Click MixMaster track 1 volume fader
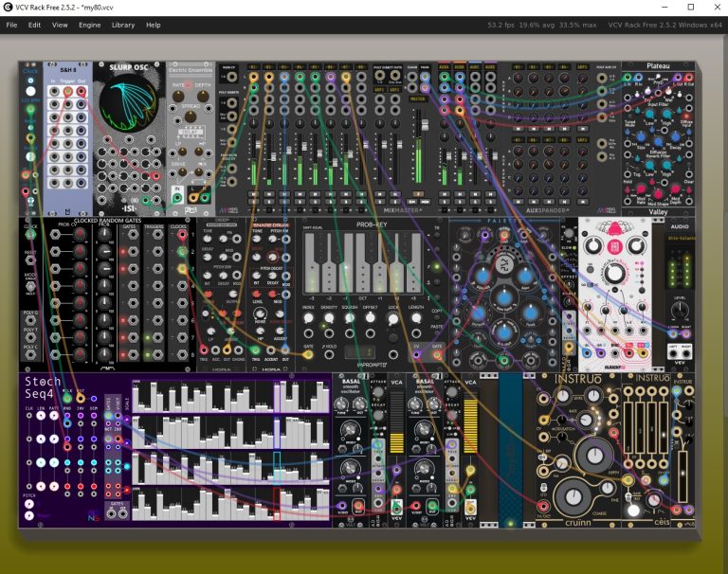Image resolution: width=728 pixels, height=574 pixels. [258, 145]
